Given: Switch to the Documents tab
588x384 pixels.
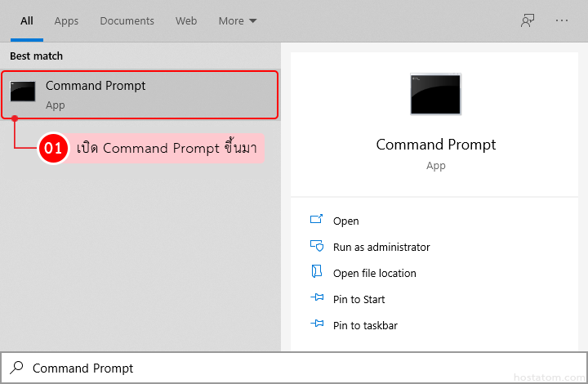Looking at the screenshot, I should tap(127, 20).
